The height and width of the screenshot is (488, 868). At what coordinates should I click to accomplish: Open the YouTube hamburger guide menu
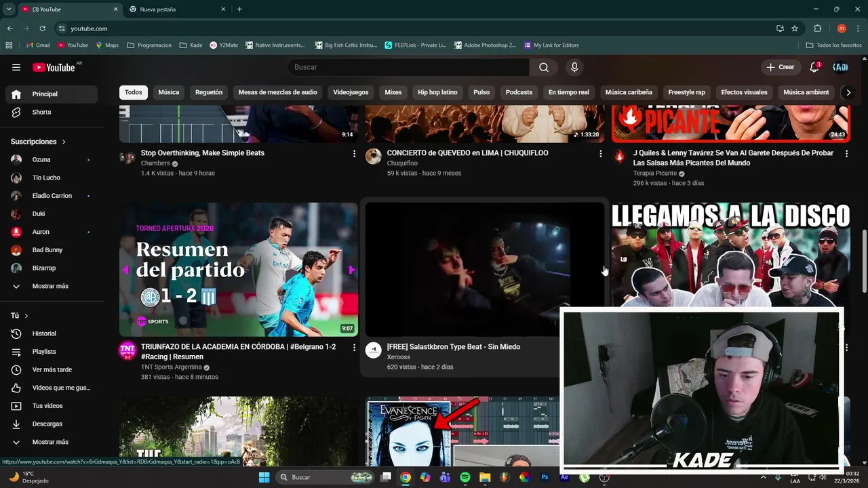[x=16, y=67]
